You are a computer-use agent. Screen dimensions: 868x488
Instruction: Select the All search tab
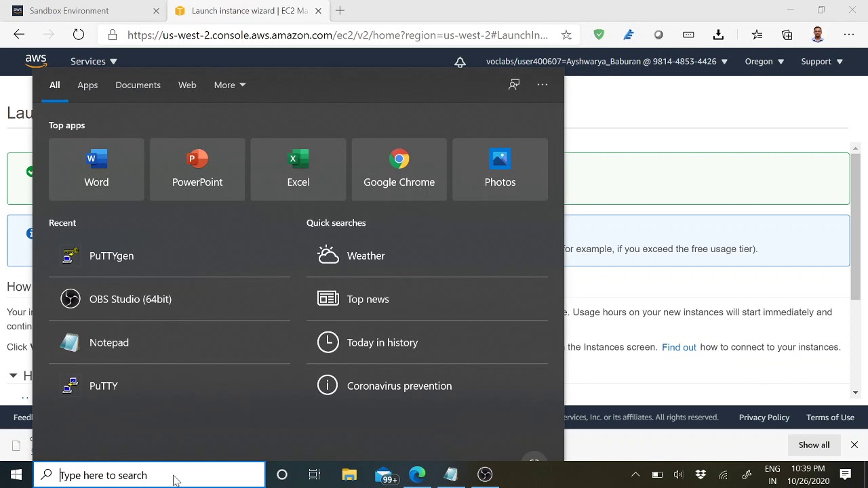click(x=55, y=85)
